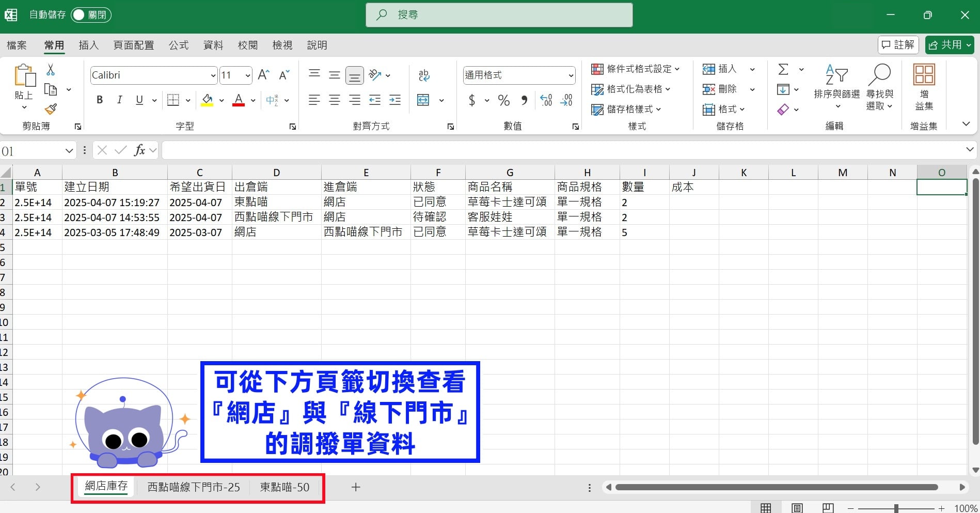The width and height of the screenshot is (980, 513).
Task: Toggle the AutoSave switch
Action: click(91, 15)
